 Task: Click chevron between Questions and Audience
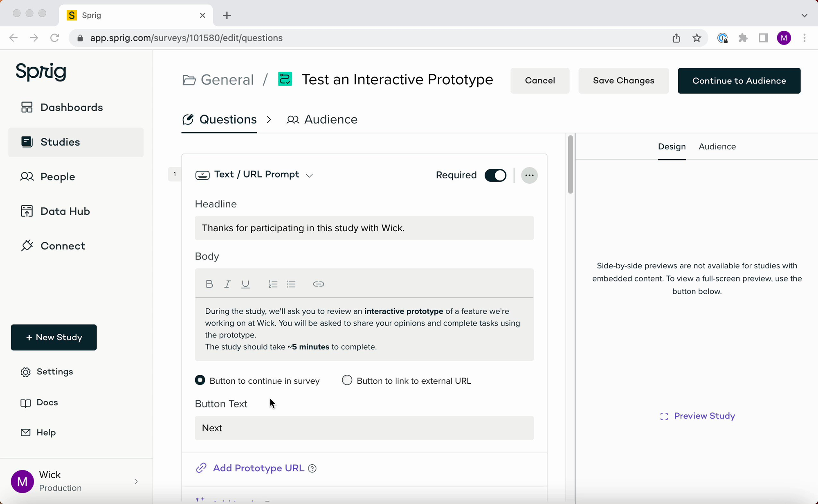(x=269, y=119)
